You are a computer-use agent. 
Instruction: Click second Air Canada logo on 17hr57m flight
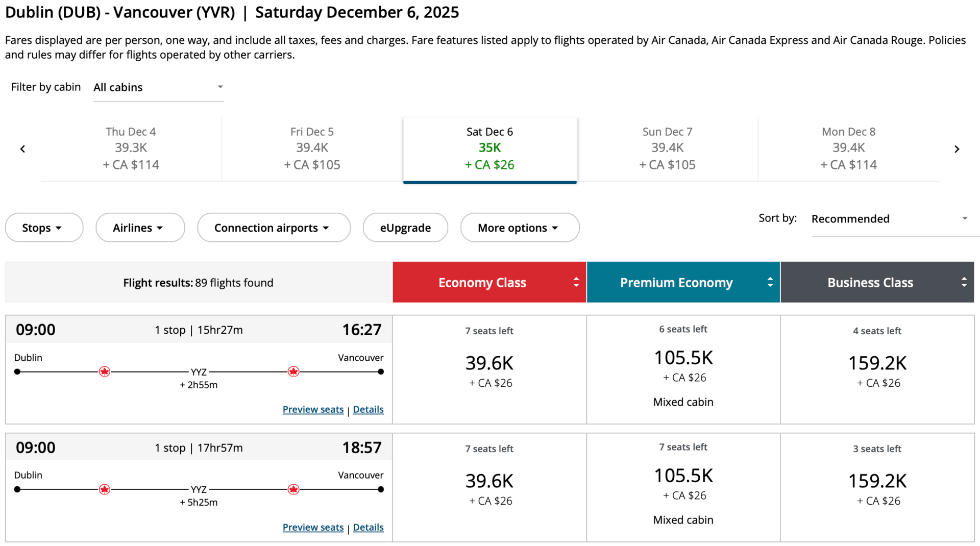(293, 489)
